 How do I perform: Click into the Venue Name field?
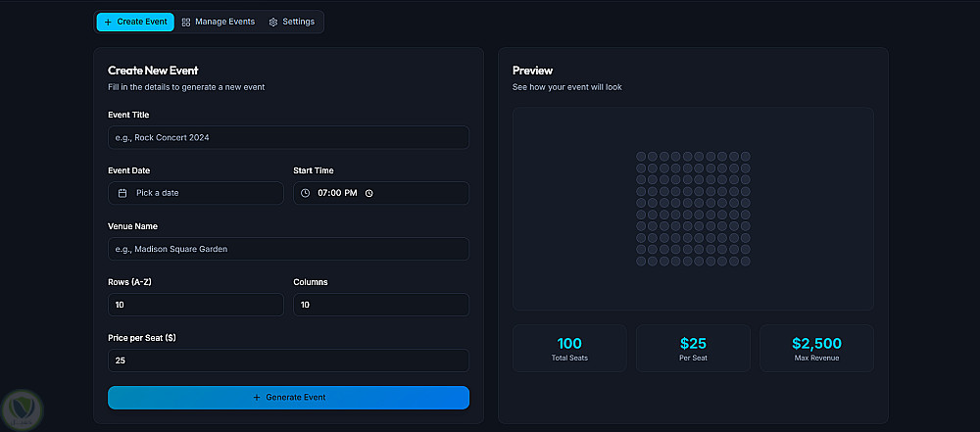pyautogui.click(x=288, y=249)
